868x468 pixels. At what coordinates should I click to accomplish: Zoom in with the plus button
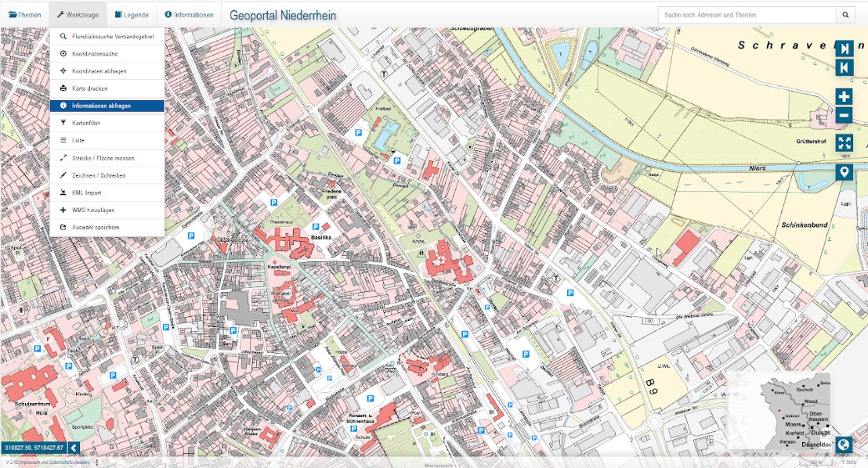pos(844,97)
